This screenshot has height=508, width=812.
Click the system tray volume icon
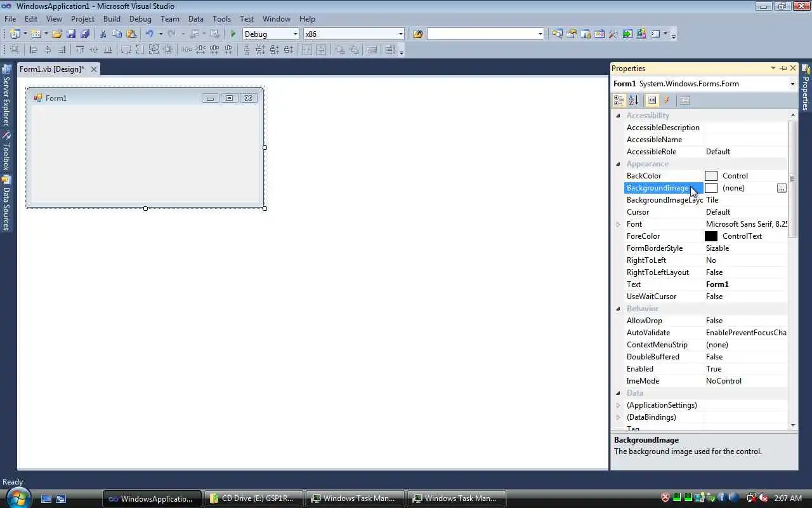764,498
